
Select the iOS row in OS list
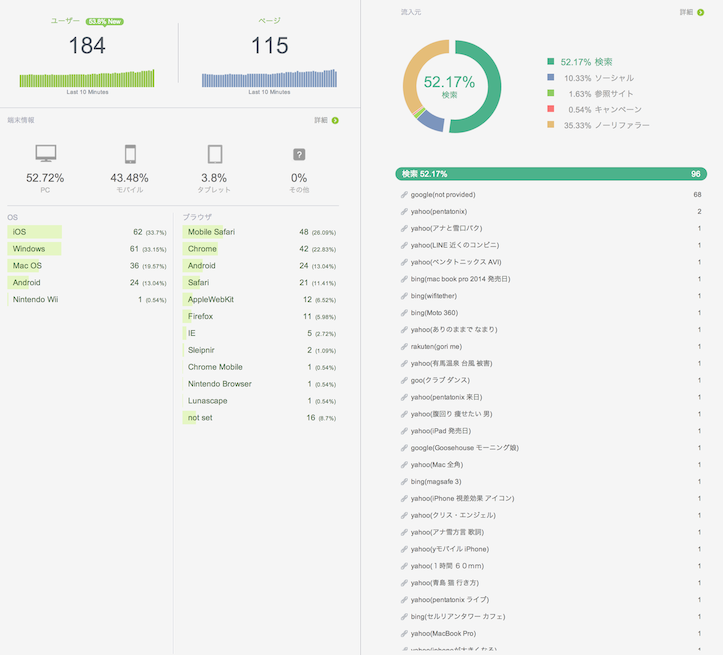pyautogui.click(x=35, y=232)
